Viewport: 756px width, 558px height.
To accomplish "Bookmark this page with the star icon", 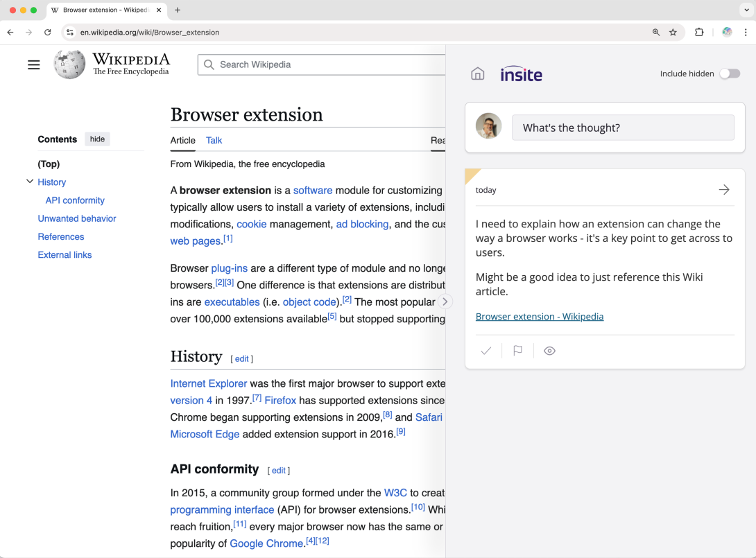I will click(673, 33).
